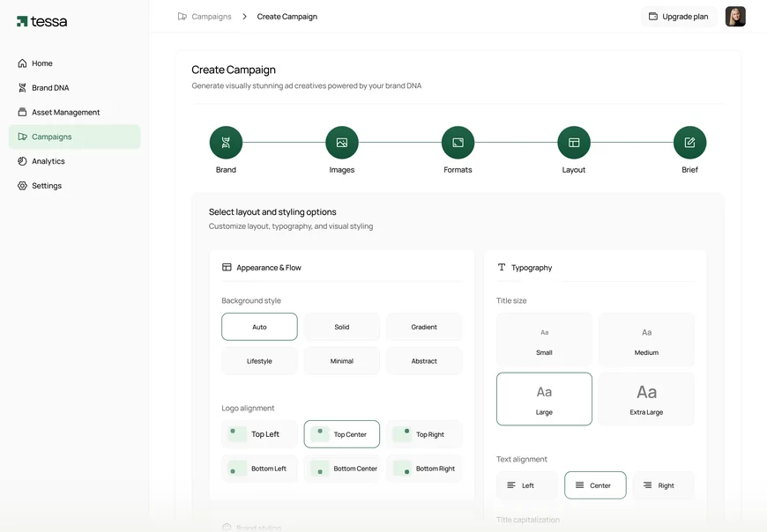This screenshot has width=767, height=532.
Task: Click the Text alignment label
Action: click(x=521, y=459)
